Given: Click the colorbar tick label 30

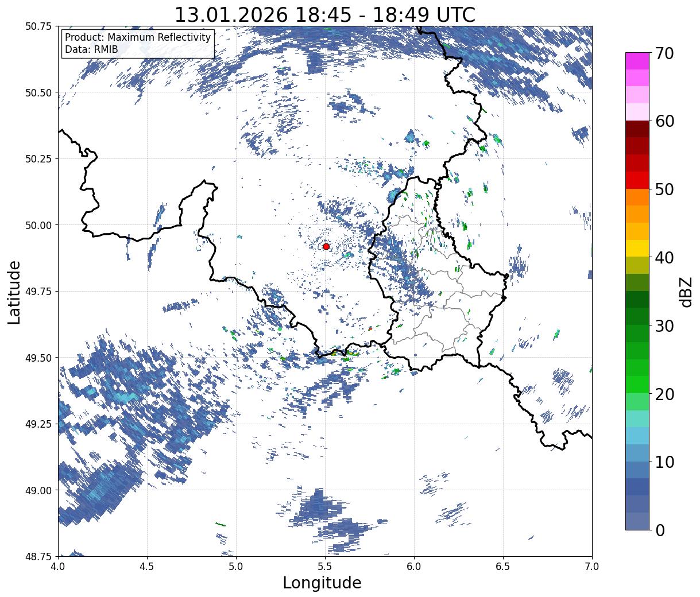Looking at the screenshot, I should 664,325.
